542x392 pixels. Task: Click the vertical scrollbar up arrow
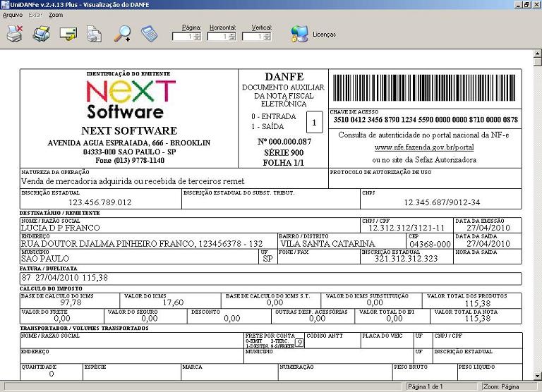[538, 54]
